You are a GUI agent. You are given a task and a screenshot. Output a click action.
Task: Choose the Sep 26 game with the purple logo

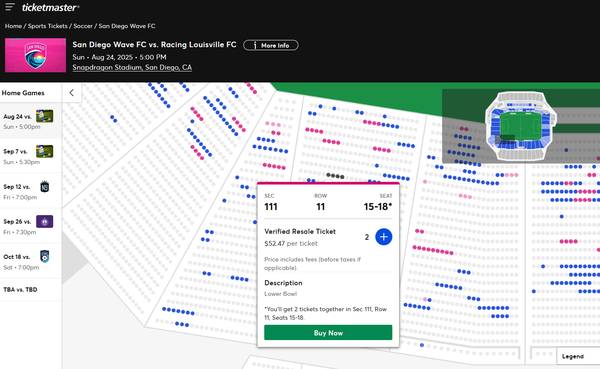tap(30, 226)
